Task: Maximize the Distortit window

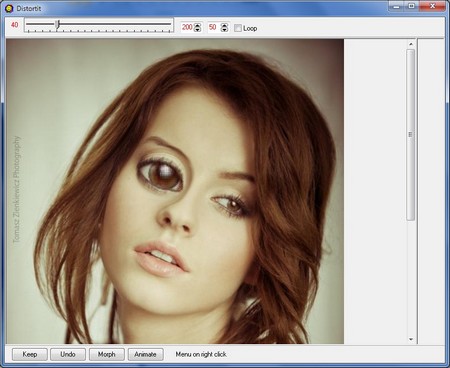Action: click(411, 6)
